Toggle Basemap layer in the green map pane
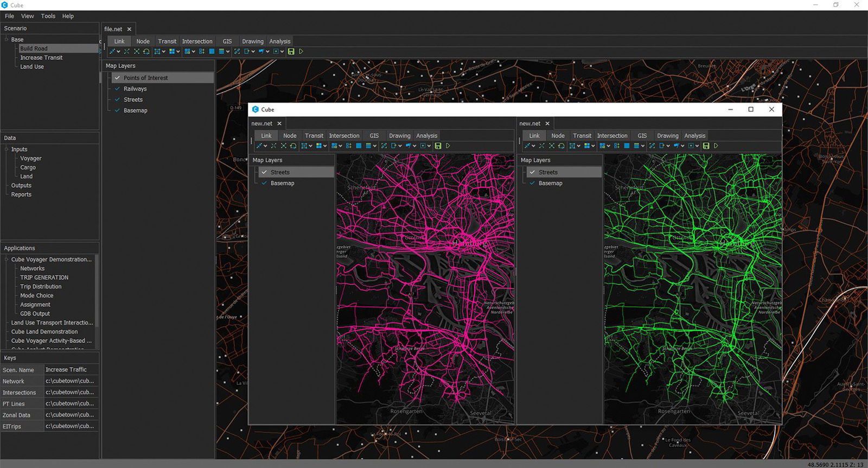Image resolution: width=868 pixels, height=468 pixels. click(532, 183)
